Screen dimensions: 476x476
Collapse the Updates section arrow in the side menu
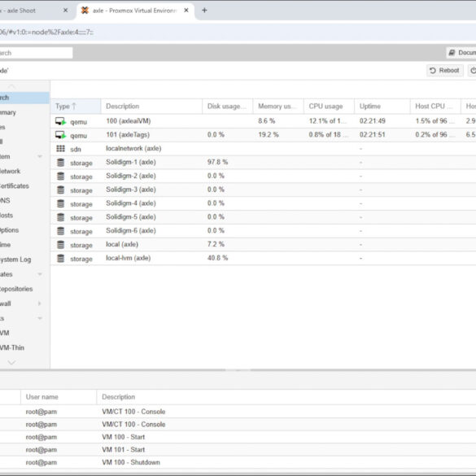coord(40,274)
